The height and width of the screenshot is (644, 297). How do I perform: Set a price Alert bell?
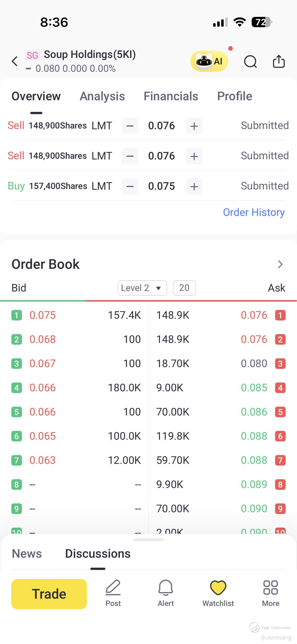[166, 593]
